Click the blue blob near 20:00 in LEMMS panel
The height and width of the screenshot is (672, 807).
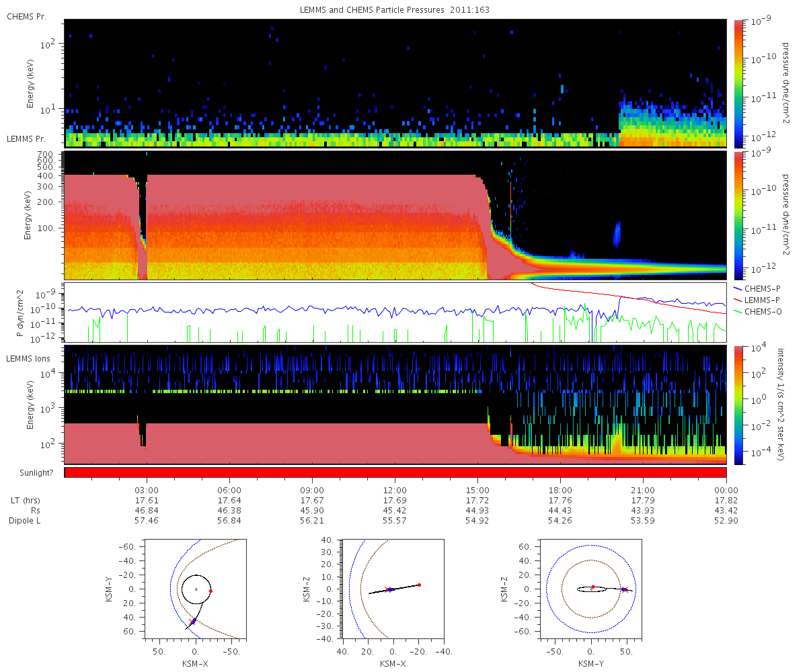pos(617,235)
